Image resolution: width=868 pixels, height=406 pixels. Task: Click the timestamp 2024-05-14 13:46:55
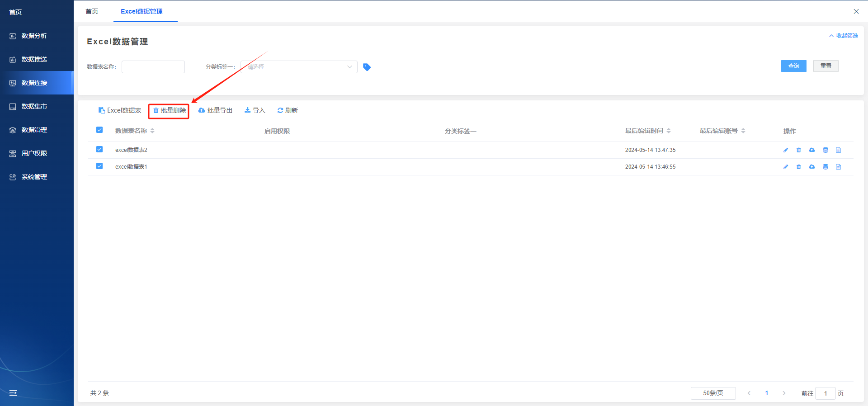pyautogui.click(x=650, y=167)
